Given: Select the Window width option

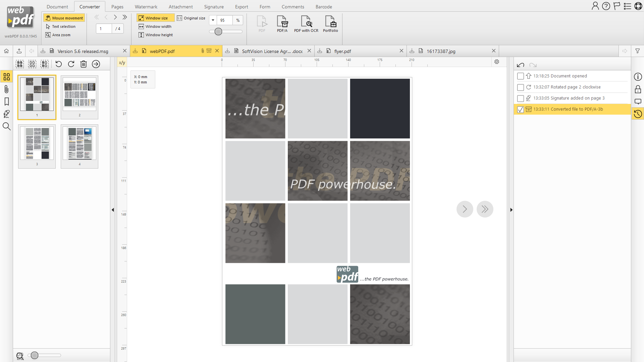Looking at the screenshot, I should pos(158,26).
